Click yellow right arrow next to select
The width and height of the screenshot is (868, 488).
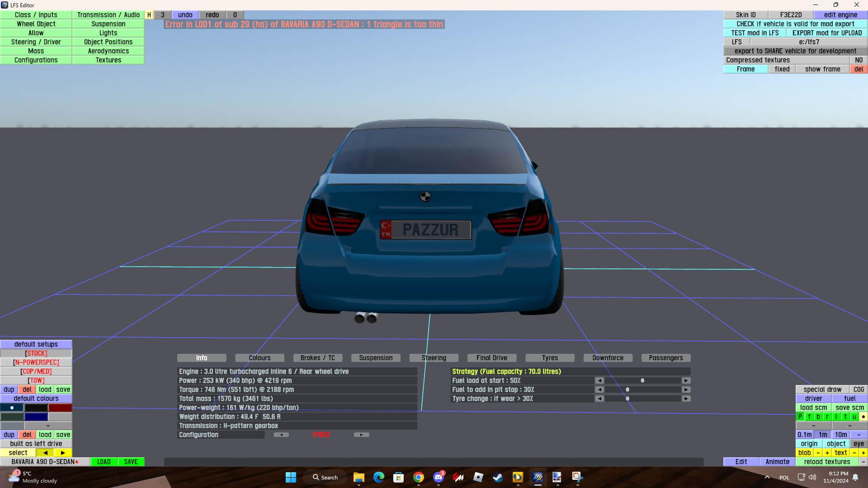[63, 453]
